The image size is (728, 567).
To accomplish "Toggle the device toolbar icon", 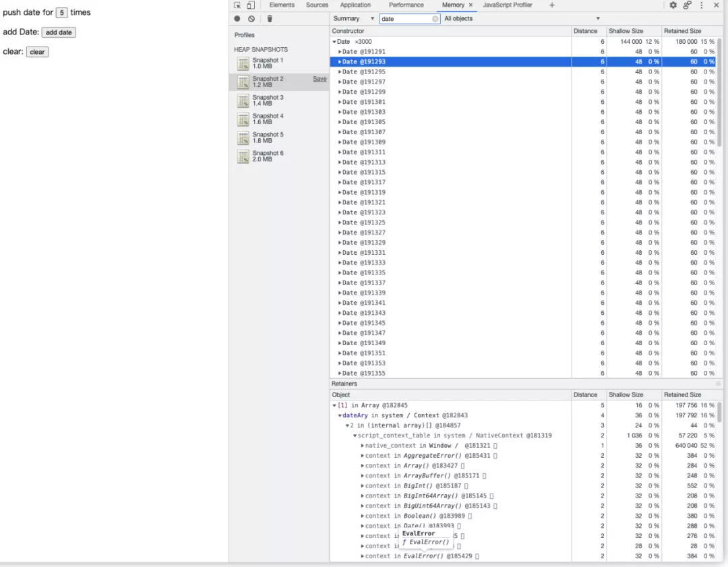I will tap(251, 5).
